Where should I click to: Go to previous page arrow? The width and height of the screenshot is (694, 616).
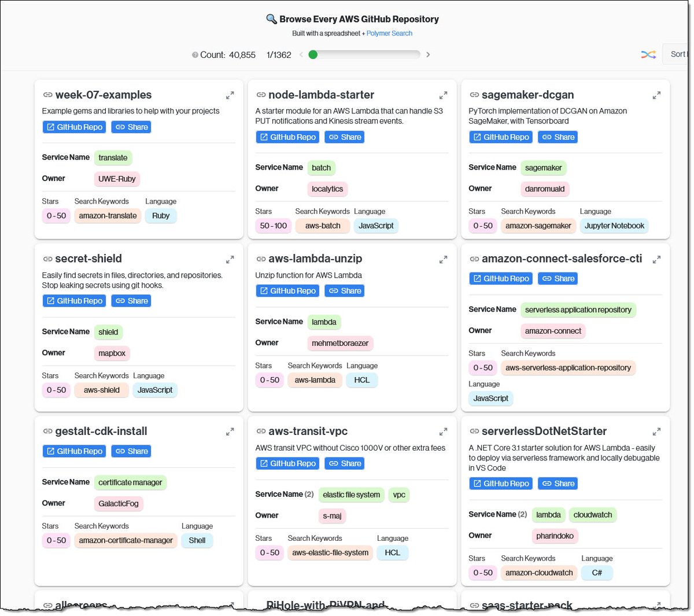[301, 54]
